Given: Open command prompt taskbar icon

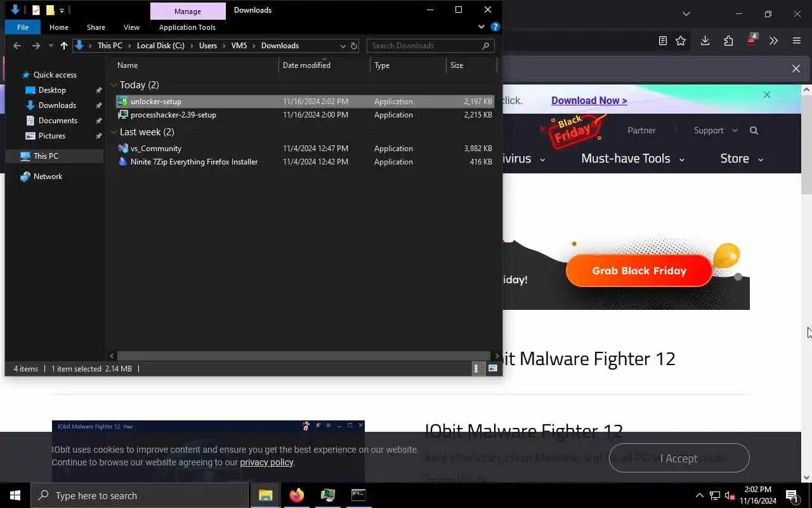Looking at the screenshot, I should (x=358, y=495).
